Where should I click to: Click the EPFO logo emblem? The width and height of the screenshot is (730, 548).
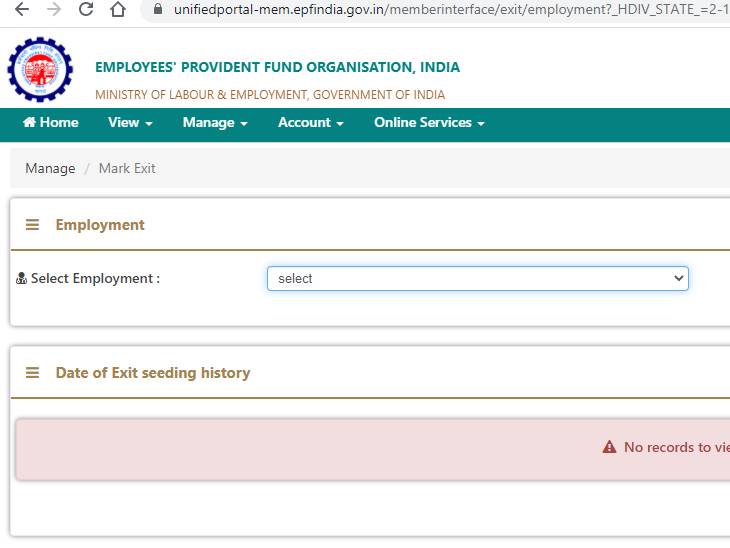pos(40,69)
